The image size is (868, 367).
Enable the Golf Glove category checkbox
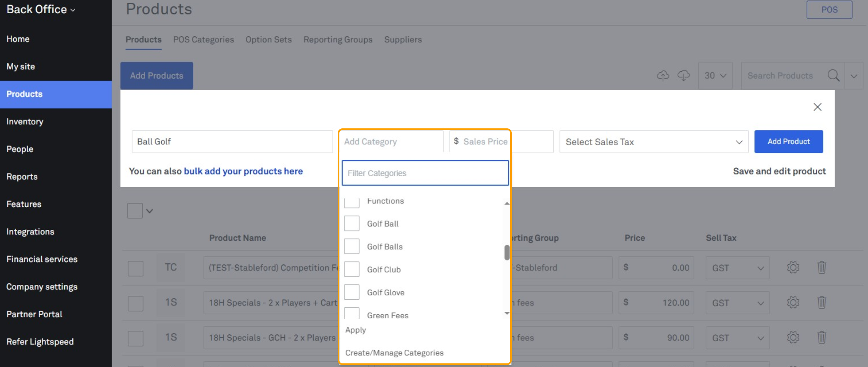pyautogui.click(x=352, y=293)
